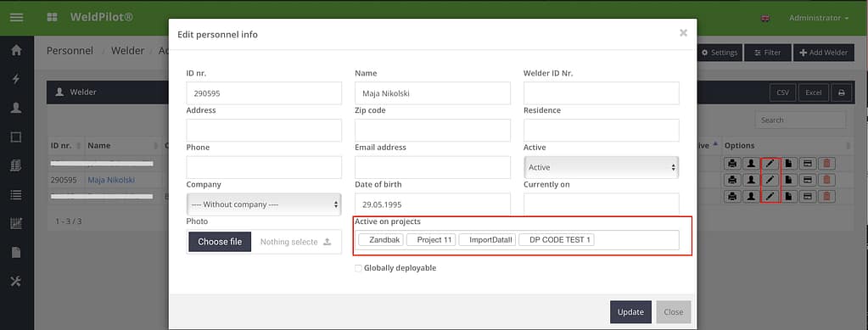Sort by the Options column header
This screenshot has height=330, width=868.
pos(787,146)
